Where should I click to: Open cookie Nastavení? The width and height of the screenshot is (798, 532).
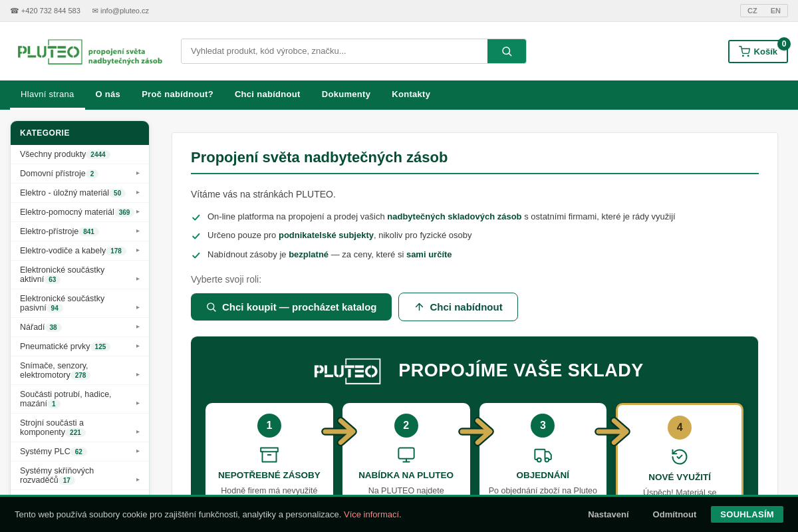[x=608, y=514]
